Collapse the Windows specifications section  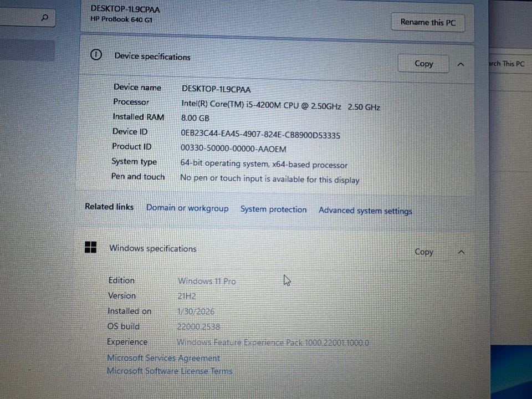coord(461,252)
